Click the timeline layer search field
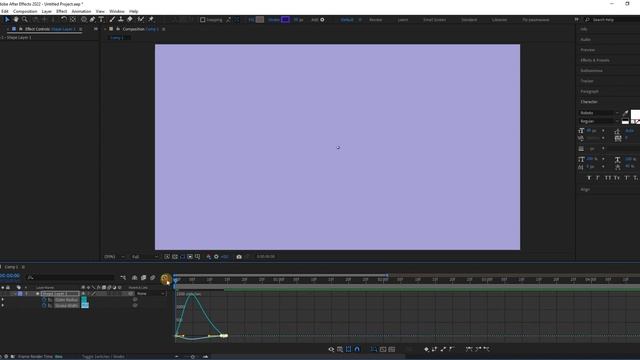This screenshot has width=640, height=360. (x=70, y=278)
